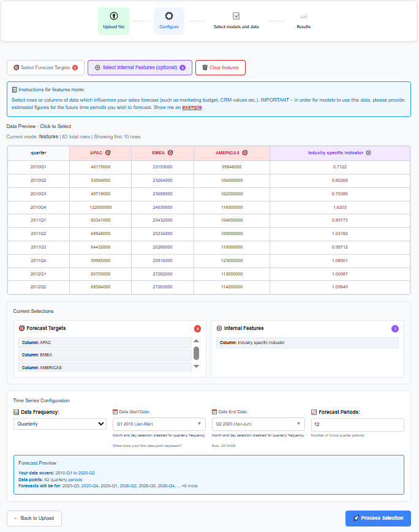The width and height of the screenshot is (419, 532).
Task: Click Column: APAC in Forecast Targets list
Action: tap(105, 343)
